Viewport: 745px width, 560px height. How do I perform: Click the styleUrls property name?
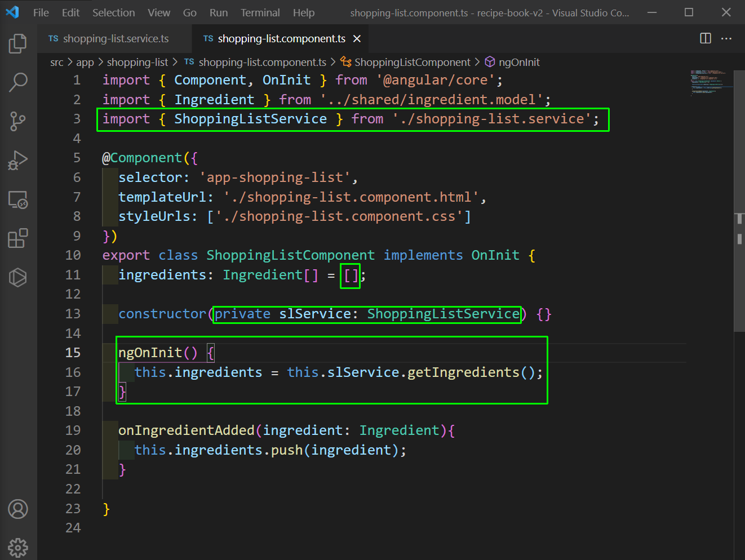[154, 216]
